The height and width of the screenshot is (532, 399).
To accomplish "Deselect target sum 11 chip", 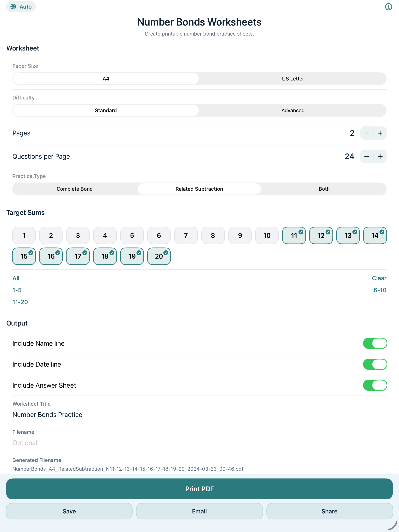I will click(294, 235).
